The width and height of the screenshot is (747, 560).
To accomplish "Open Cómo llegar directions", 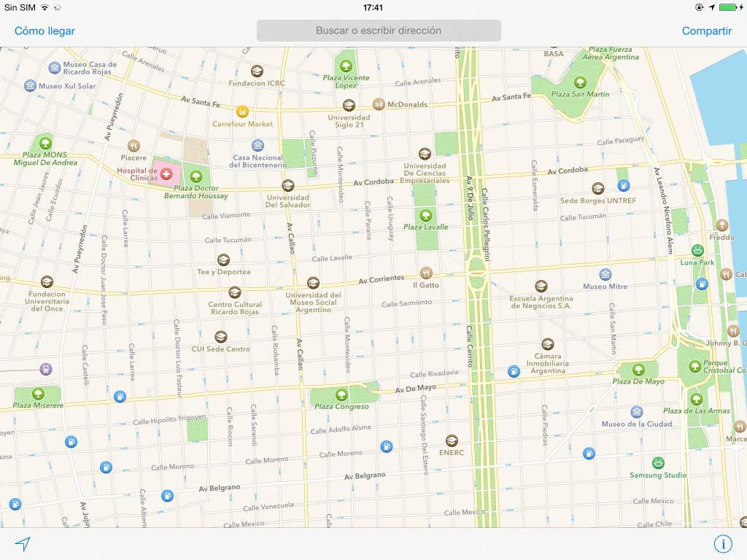I will click(x=44, y=31).
